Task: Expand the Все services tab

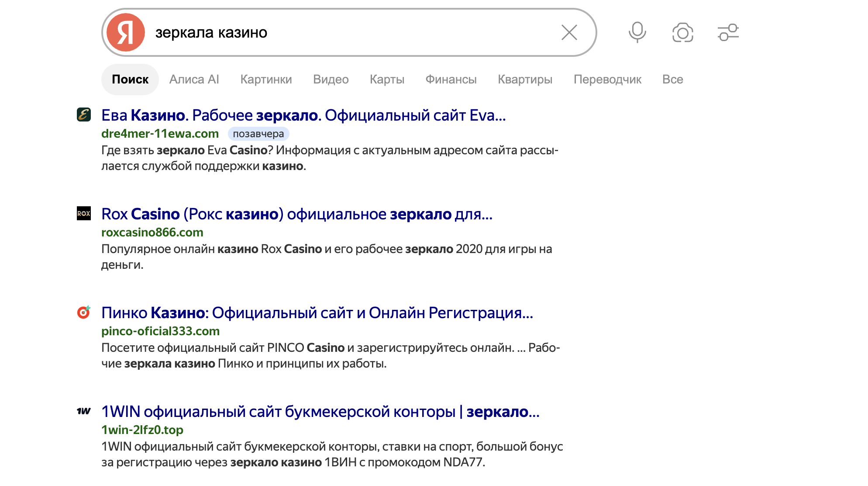Action: [x=673, y=80]
